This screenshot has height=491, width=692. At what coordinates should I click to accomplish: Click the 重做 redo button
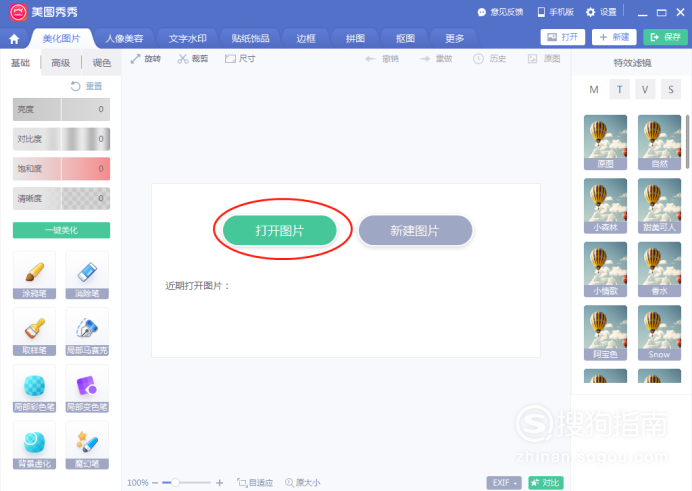[436, 59]
